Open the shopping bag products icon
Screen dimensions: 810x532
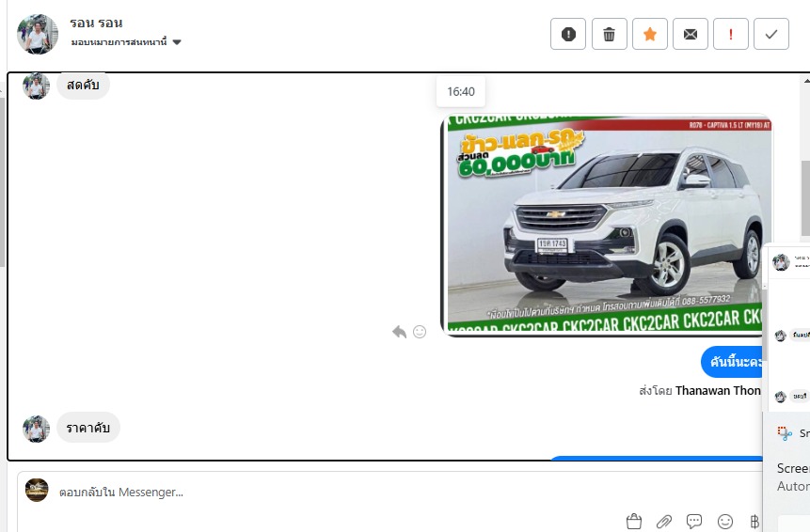click(x=634, y=522)
